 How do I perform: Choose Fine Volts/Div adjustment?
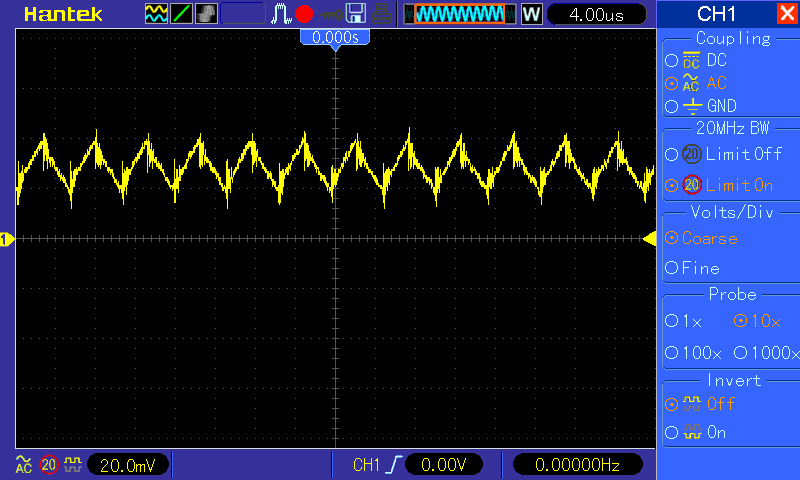692,268
